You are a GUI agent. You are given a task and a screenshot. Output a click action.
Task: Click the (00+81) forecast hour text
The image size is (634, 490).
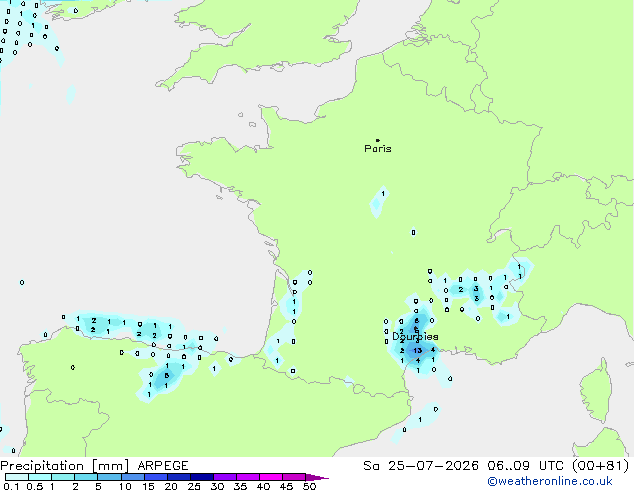[601, 466]
